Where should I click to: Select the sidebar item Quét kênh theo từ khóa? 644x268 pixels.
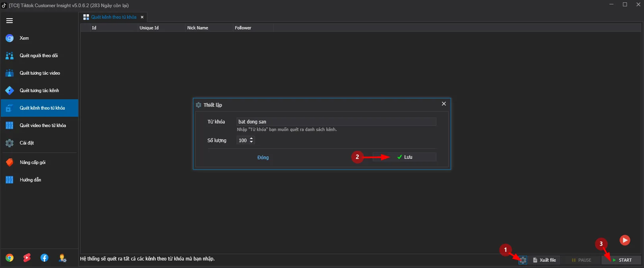point(39,108)
